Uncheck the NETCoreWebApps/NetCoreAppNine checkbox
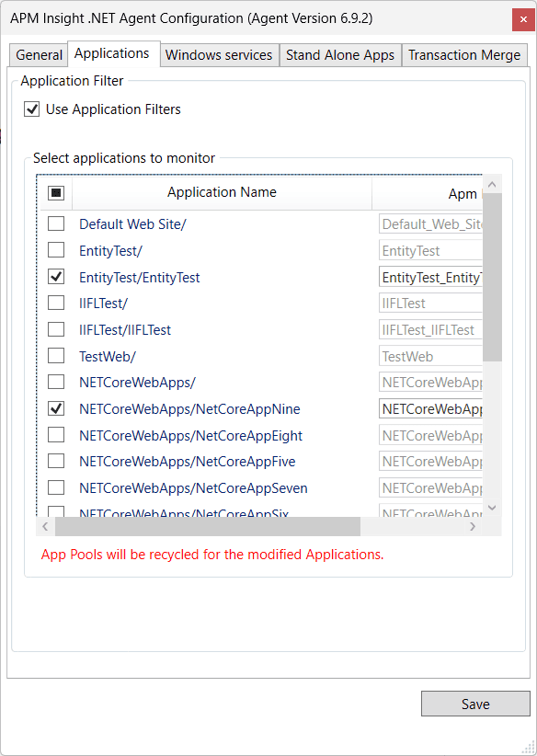The height and width of the screenshot is (756, 537). tap(56, 409)
